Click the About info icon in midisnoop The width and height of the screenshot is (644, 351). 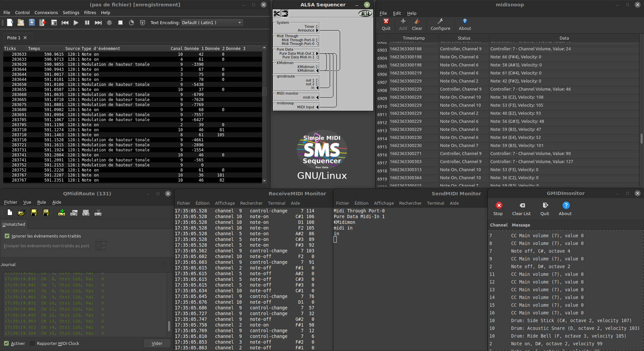[x=465, y=21]
